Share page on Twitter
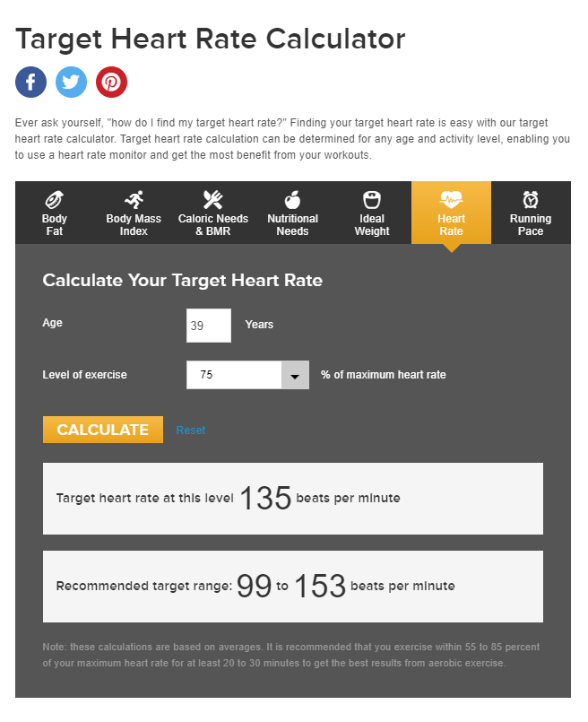The width and height of the screenshot is (588, 722). coord(71,82)
